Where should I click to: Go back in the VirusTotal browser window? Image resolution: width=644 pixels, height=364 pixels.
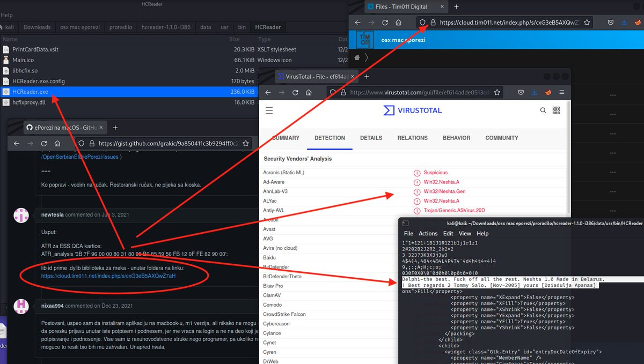click(267, 93)
